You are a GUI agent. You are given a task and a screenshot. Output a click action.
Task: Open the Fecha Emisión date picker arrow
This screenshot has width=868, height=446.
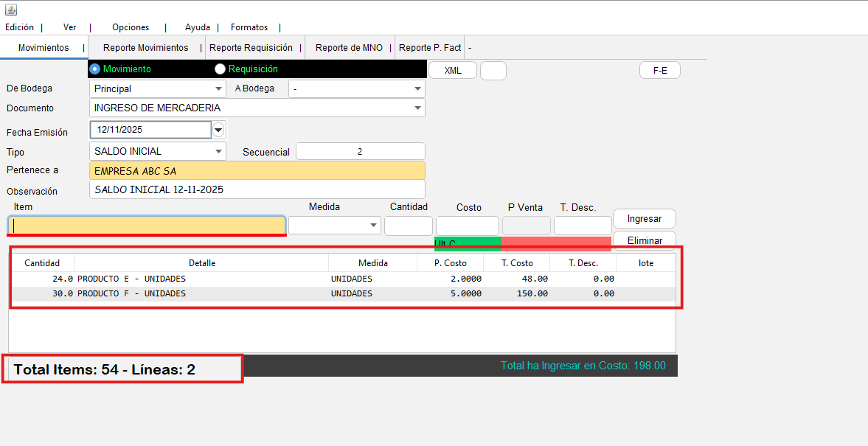[x=218, y=130]
